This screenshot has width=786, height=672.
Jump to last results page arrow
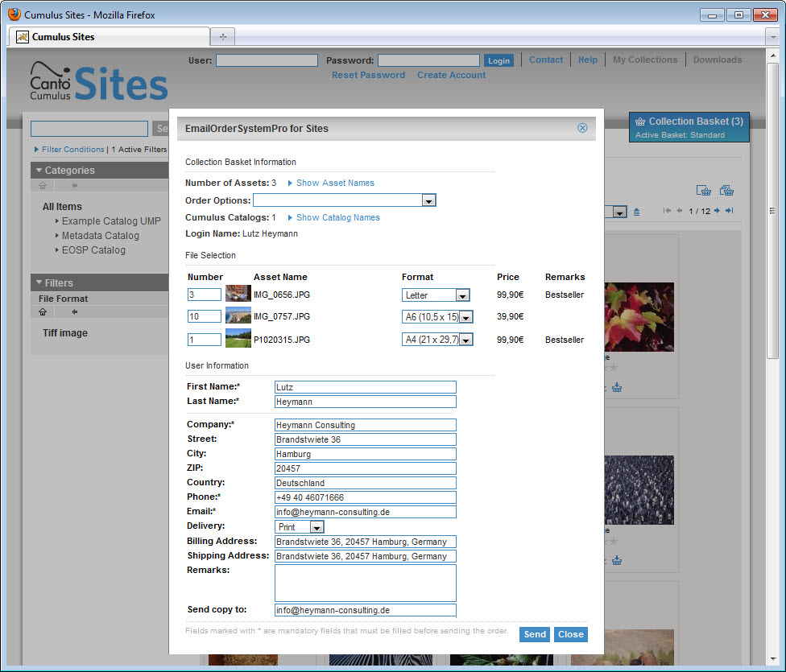click(x=730, y=211)
